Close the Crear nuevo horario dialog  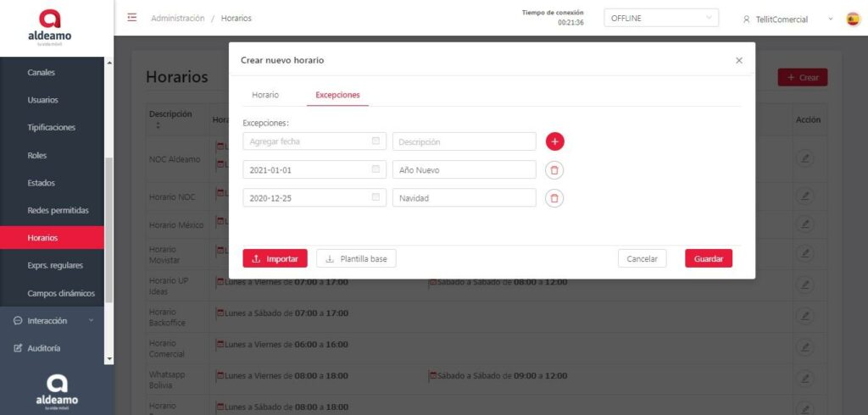tap(738, 60)
